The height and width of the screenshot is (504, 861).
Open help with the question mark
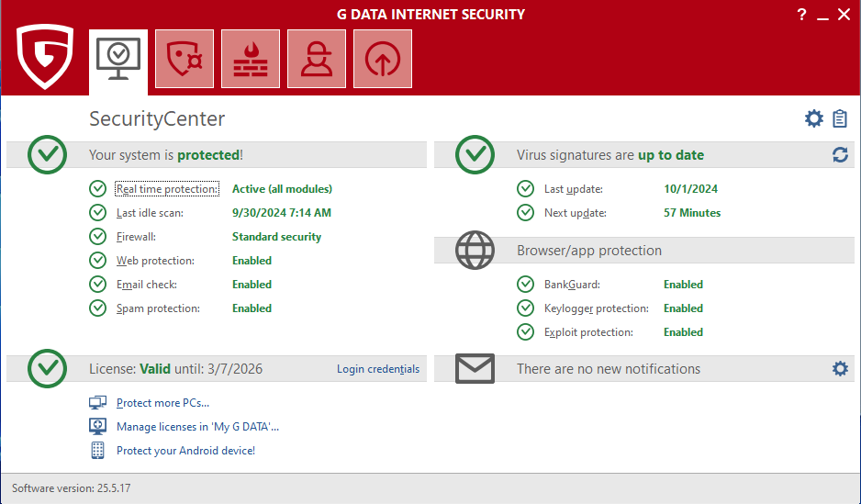[800, 15]
